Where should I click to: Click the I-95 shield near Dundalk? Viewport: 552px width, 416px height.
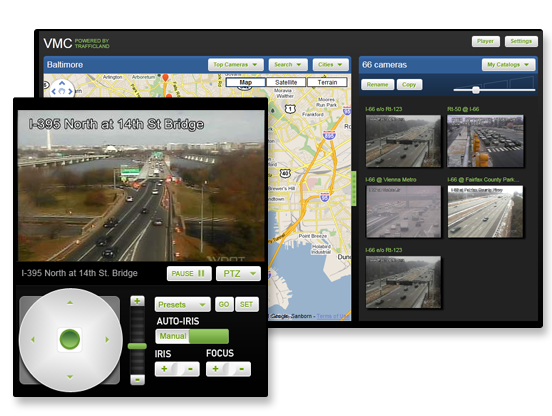pos(325,197)
